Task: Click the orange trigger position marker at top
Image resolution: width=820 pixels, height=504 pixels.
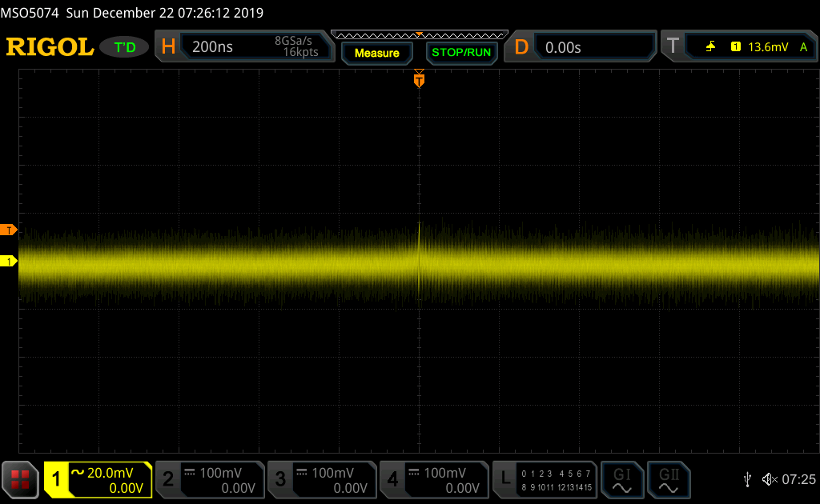Action: (x=419, y=80)
